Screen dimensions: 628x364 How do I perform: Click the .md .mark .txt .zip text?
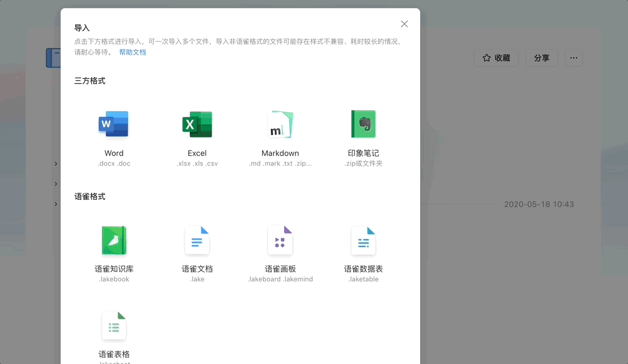point(280,163)
